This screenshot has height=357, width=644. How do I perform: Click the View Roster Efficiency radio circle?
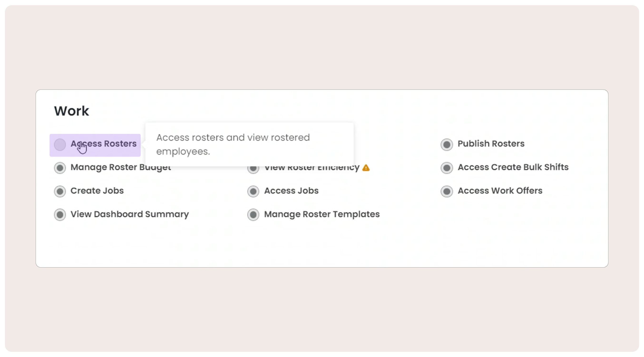[253, 169]
